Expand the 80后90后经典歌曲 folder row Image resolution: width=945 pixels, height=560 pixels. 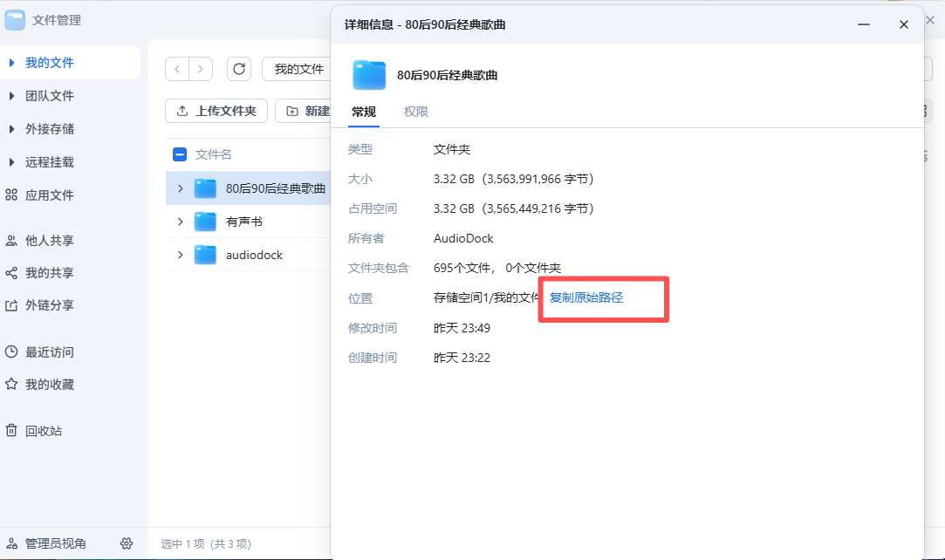click(x=181, y=188)
